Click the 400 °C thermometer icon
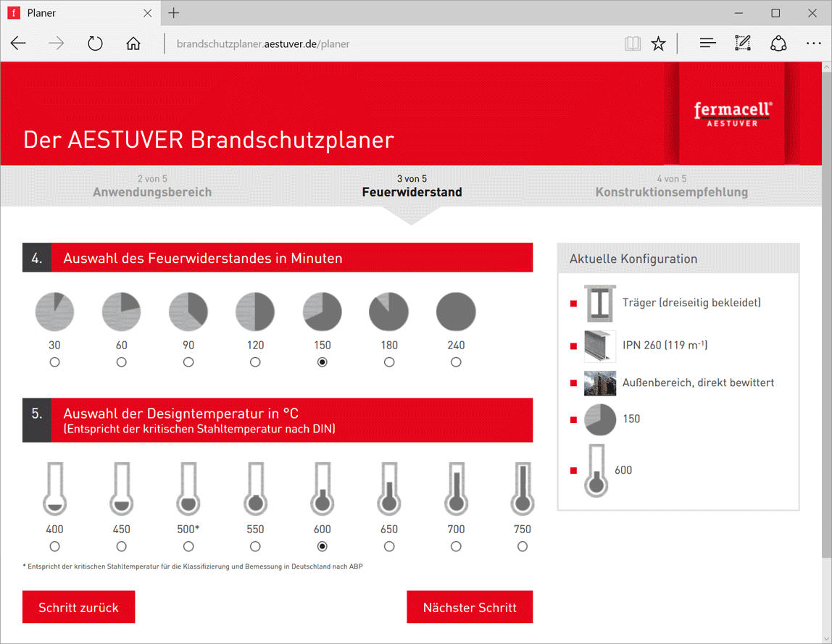832x644 pixels. coord(54,488)
